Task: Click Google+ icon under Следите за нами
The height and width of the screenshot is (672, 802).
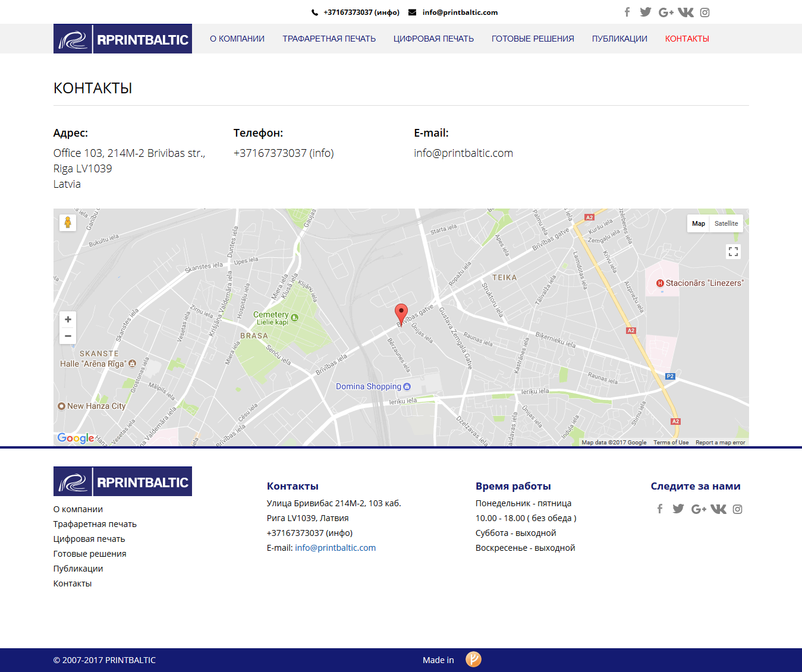Action: pos(699,509)
